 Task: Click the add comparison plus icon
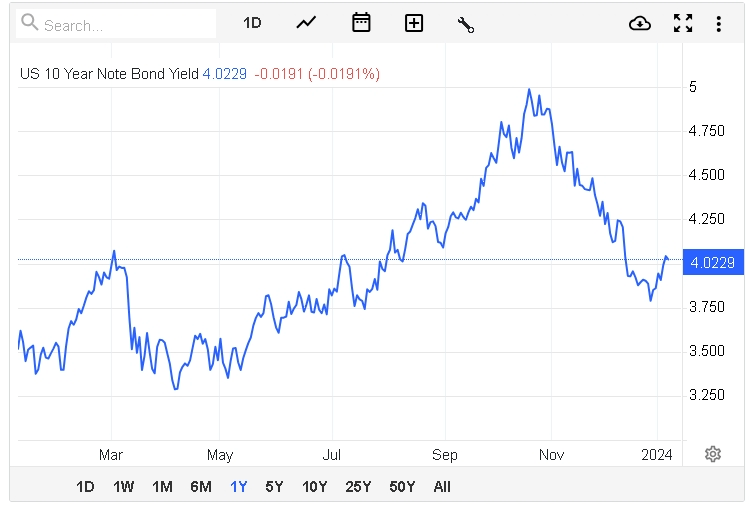point(414,23)
